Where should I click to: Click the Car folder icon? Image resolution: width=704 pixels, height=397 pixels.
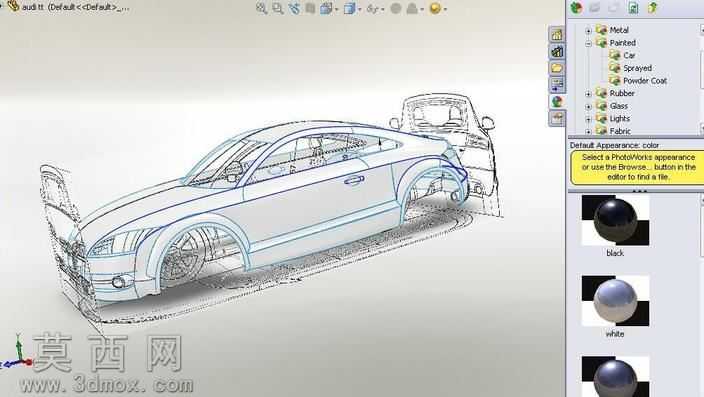[615, 55]
